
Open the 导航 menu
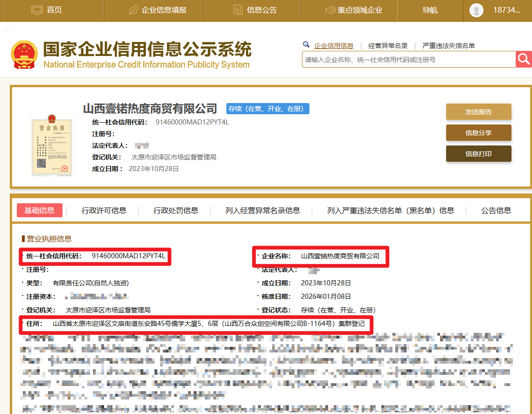click(x=430, y=10)
